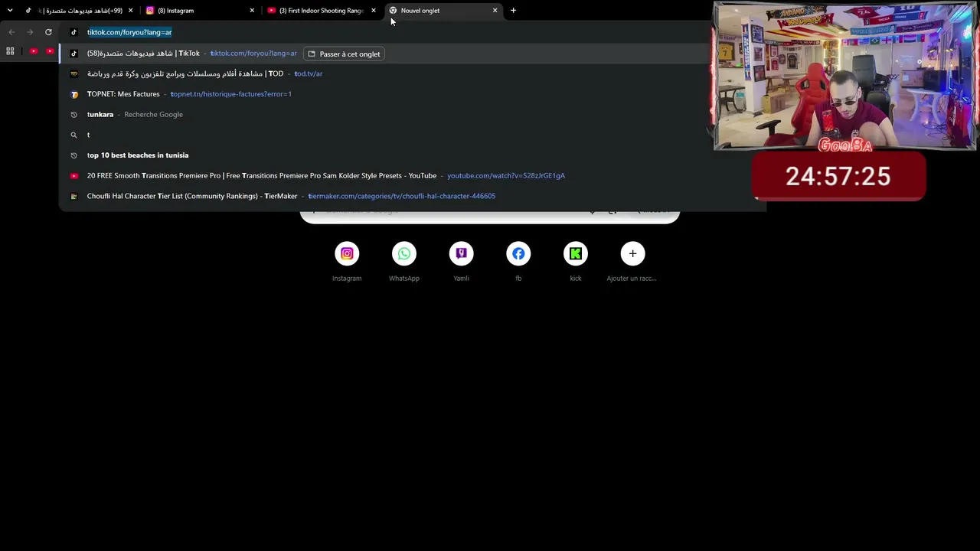Select the Nouvel onglet tab
This screenshot has height=551, width=980.
[443, 11]
